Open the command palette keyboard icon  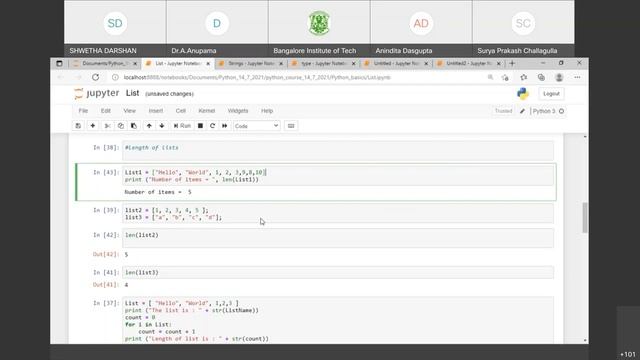291,126
